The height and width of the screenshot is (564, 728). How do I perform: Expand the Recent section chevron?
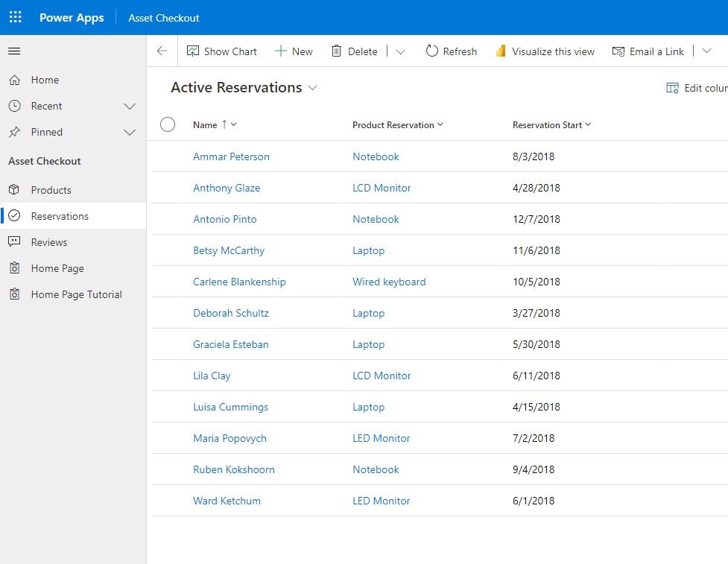point(130,106)
